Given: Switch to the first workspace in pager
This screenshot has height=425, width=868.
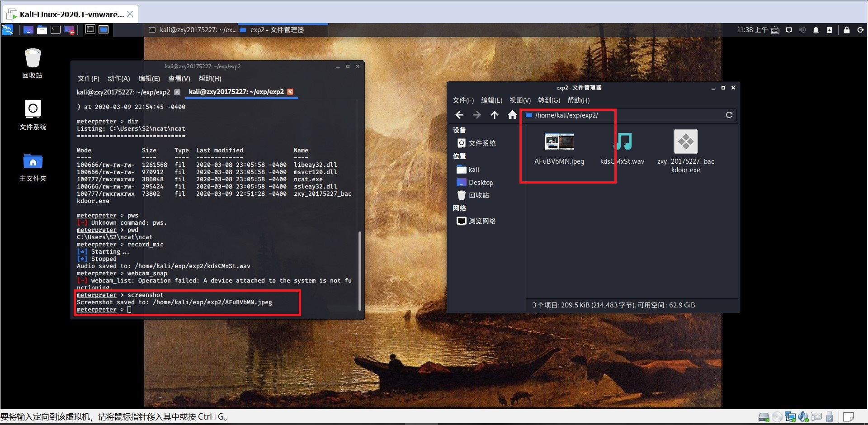Looking at the screenshot, I should 90,29.
